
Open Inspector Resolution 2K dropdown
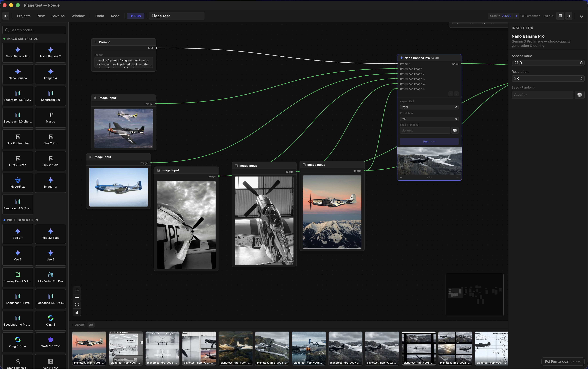pyautogui.click(x=548, y=79)
